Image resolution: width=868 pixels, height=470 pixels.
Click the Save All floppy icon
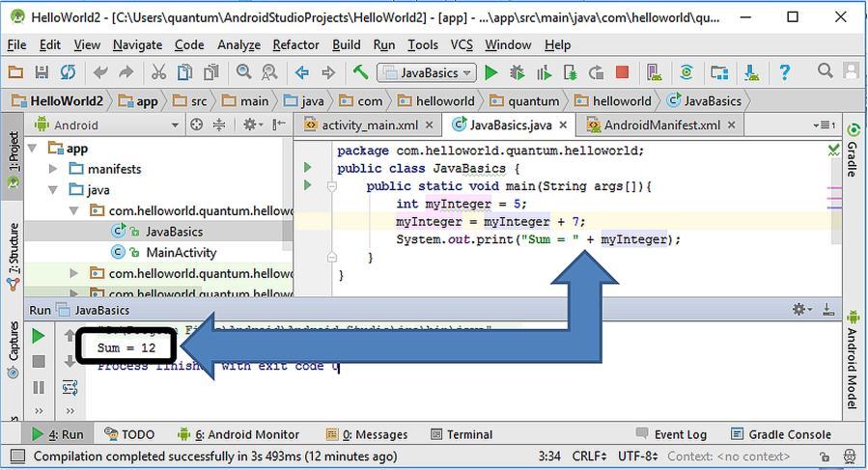(x=42, y=72)
